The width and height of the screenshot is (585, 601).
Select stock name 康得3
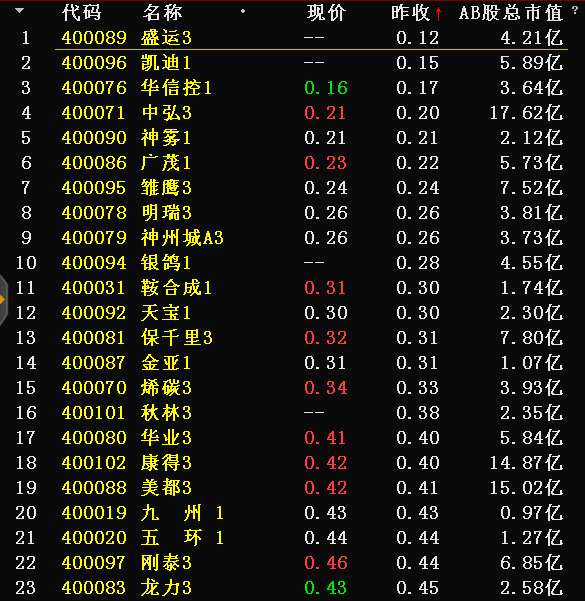pyautogui.click(x=166, y=463)
